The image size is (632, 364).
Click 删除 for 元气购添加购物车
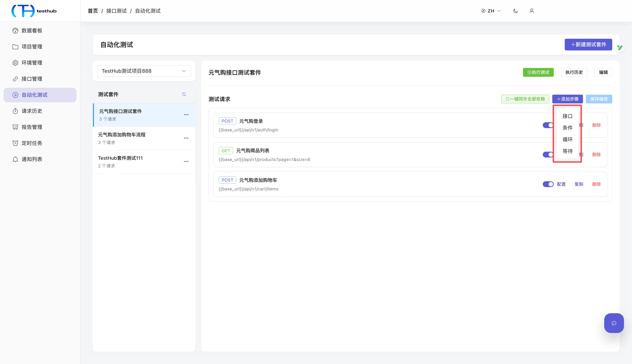[x=596, y=184]
